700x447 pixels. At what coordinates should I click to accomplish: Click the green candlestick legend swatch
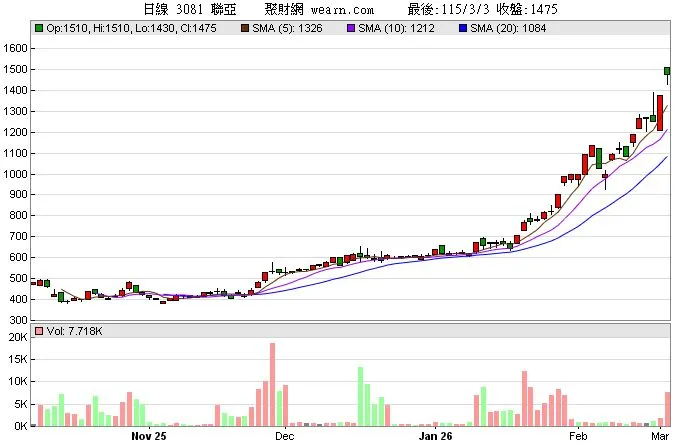tap(39, 28)
